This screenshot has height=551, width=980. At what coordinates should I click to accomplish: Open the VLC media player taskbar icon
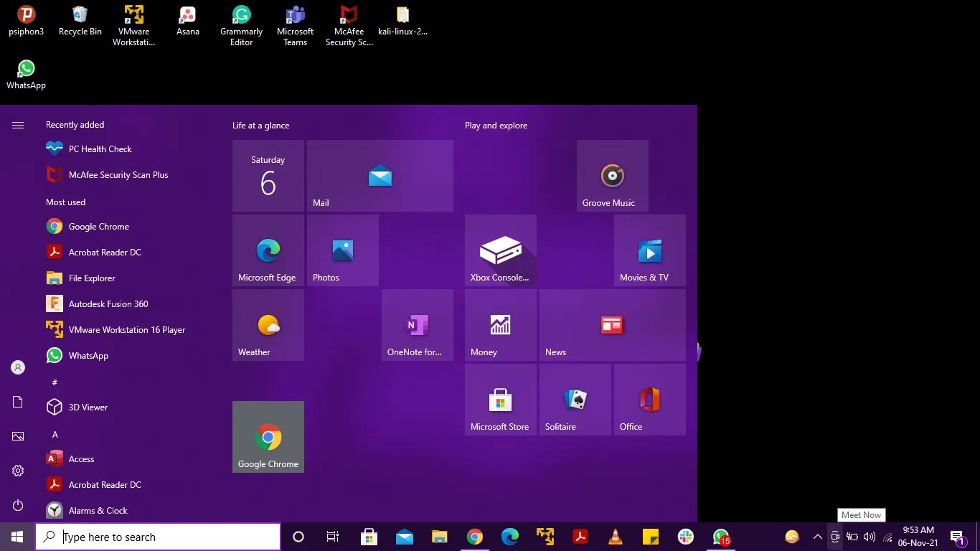coord(616,537)
